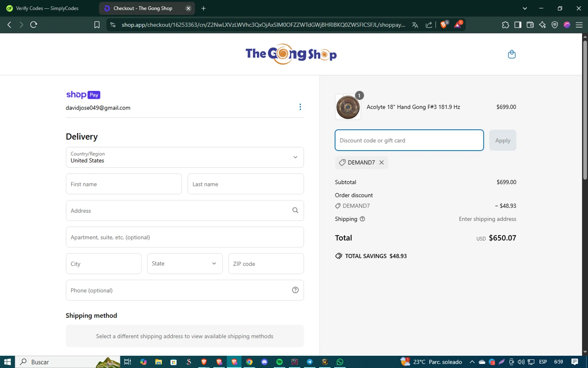Image resolution: width=588 pixels, height=368 pixels.
Task: Click the ZIP code field
Action: [266, 264]
